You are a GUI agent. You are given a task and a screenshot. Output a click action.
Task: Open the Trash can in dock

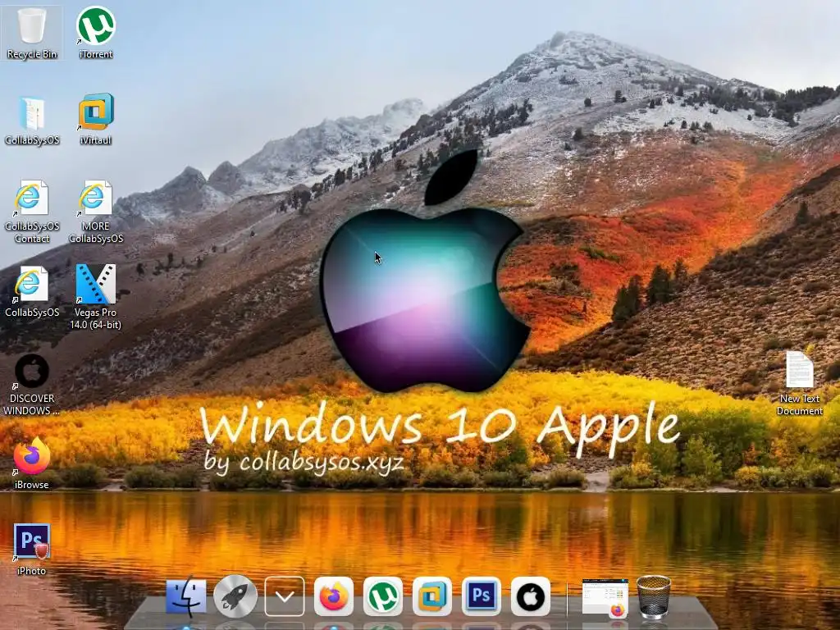tap(654, 597)
